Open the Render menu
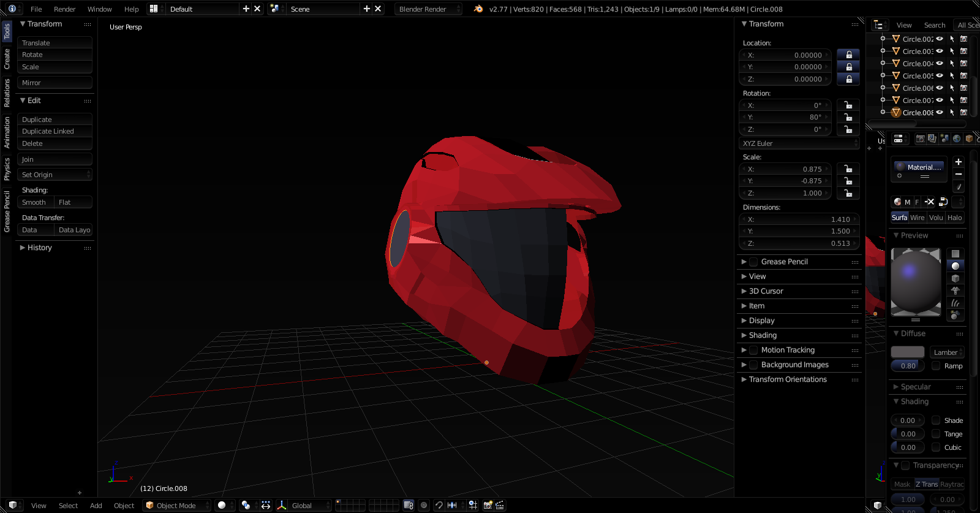Image resolution: width=980 pixels, height=513 pixels. pos(64,9)
